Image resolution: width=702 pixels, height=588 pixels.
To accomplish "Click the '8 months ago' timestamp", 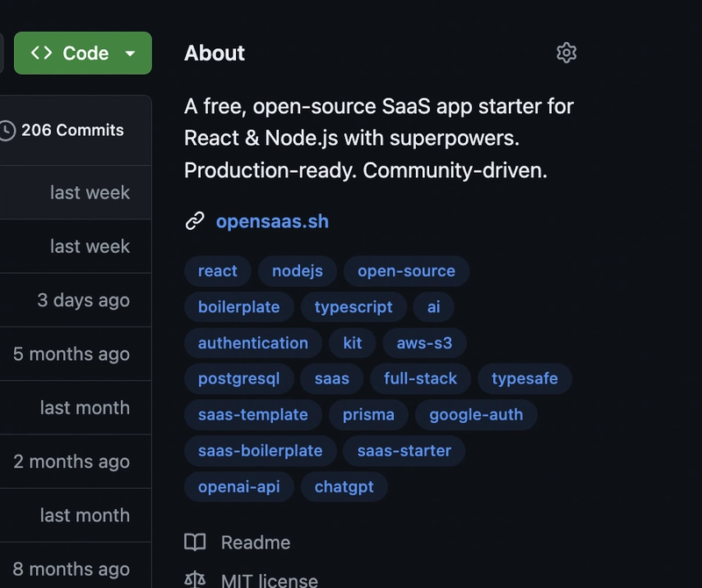I will pos(72,570).
